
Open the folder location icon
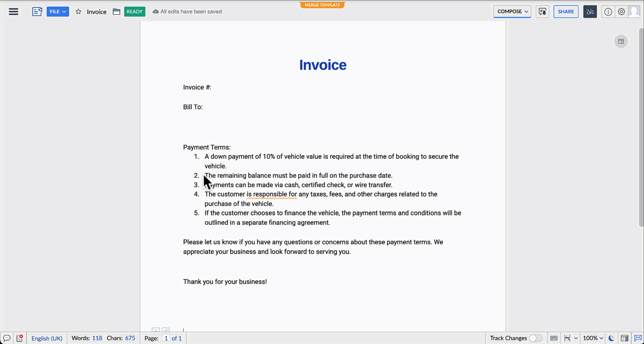[116, 12]
